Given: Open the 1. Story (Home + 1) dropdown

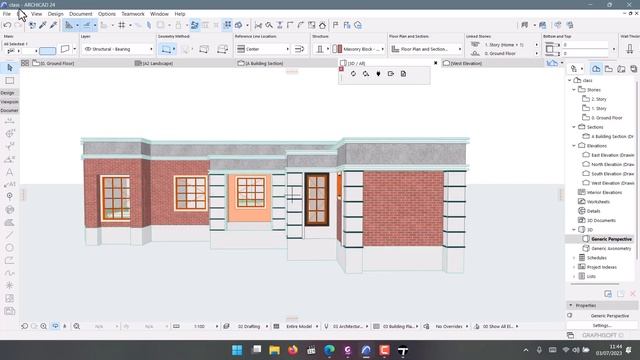Looking at the screenshot, I should [504, 44].
